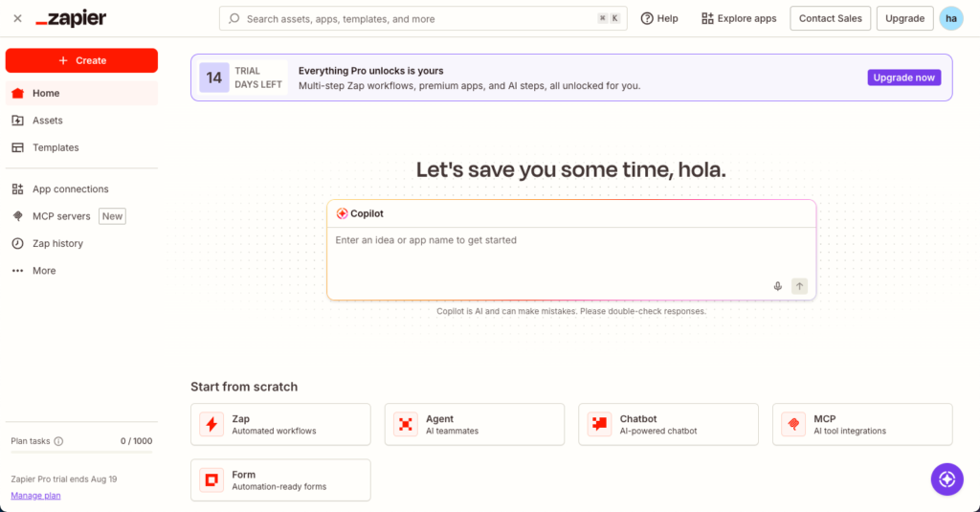The width and height of the screenshot is (980, 512).
Task: Click the Copilot disclaimer text
Action: [x=571, y=311]
